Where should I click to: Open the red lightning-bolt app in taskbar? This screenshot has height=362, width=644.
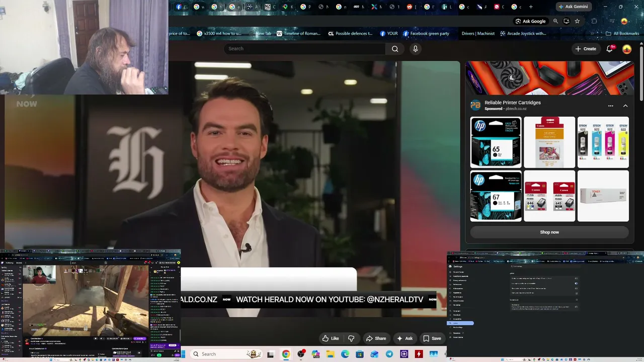point(419,354)
